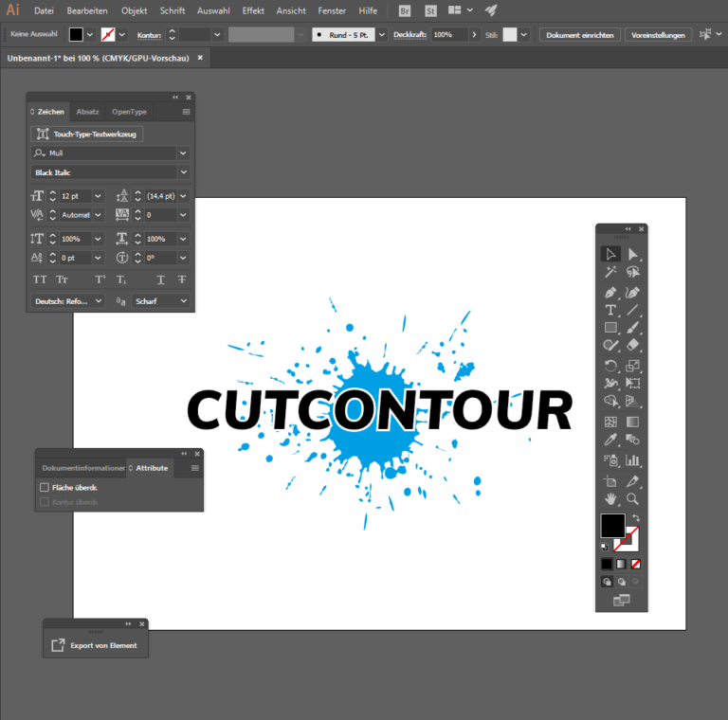Toggle Strikethrough text formatting

click(182, 279)
